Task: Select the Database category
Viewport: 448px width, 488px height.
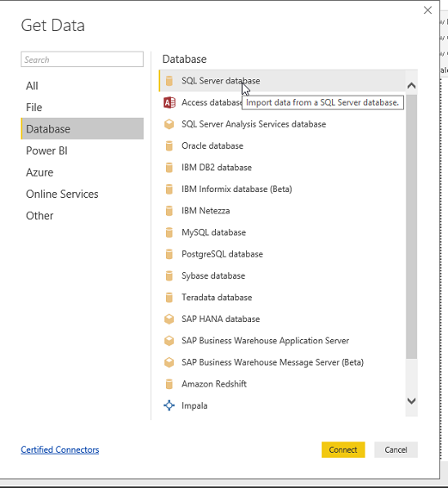Action: pyautogui.click(x=82, y=128)
